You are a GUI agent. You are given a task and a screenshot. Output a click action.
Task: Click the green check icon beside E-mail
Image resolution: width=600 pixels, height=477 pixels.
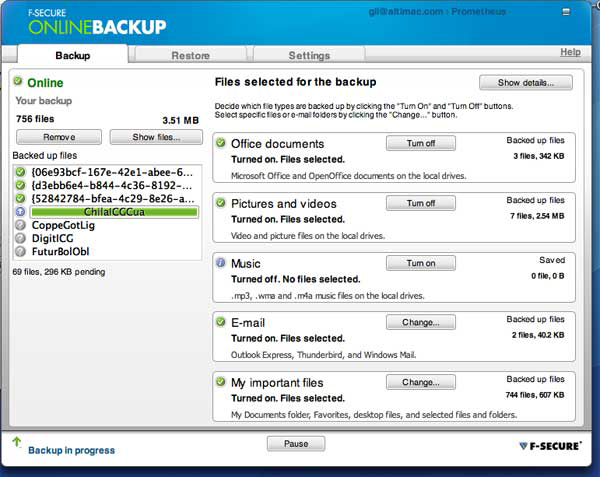pyautogui.click(x=221, y=322)
